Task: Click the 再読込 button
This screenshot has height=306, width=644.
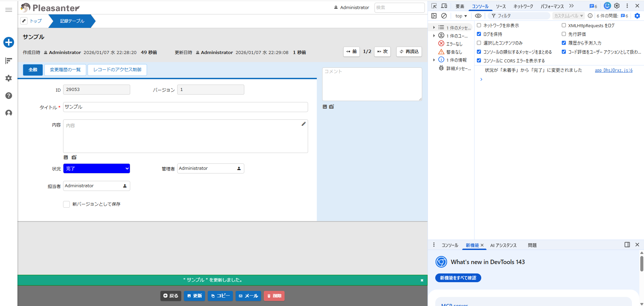Action: 409,52
